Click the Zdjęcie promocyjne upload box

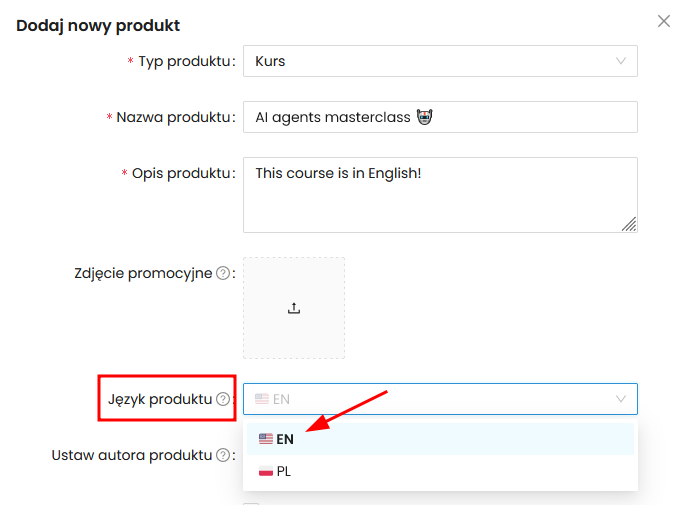click(x=294, y=308)
